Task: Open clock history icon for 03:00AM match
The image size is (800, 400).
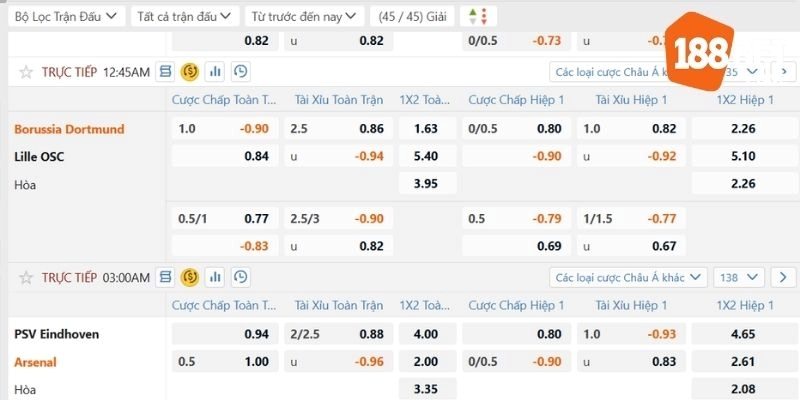Action: (x=240, y=277)
